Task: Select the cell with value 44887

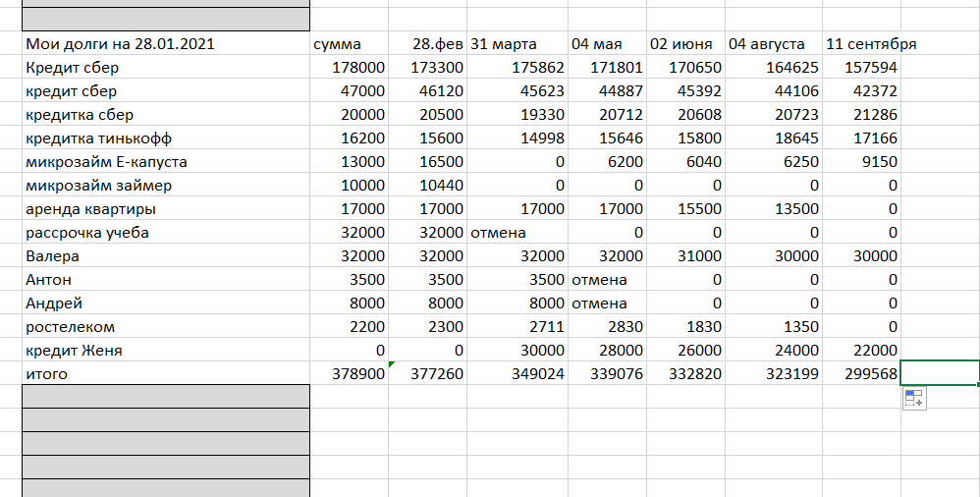Action: [607, 90]
